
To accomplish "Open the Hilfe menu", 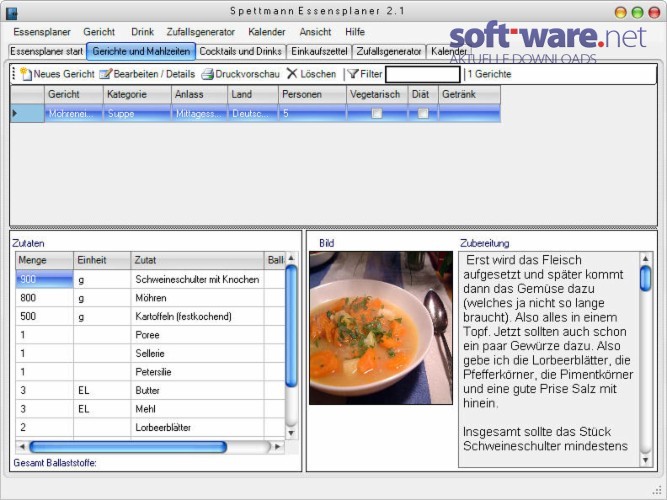I will click(x=355, y=32).
